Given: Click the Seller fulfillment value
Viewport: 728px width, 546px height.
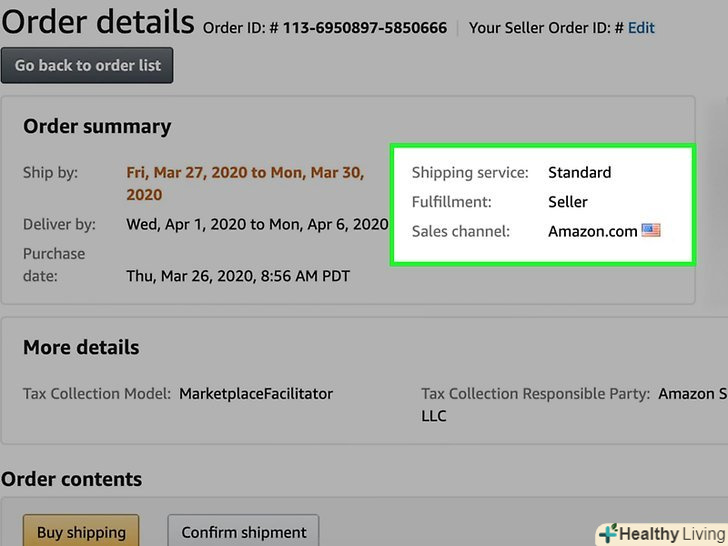Looking at the screenshot, I should click(x=568, y=202).
